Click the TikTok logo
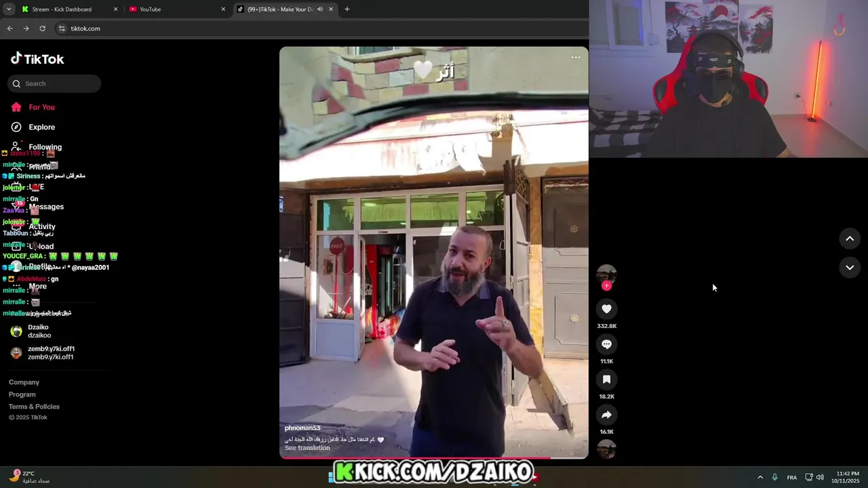 [x=37, y=59]
